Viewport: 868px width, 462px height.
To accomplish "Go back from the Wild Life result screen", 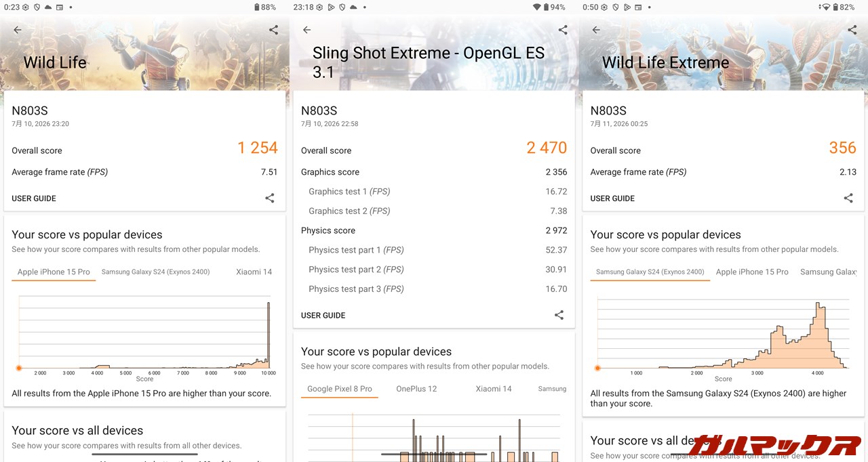I will click(18, 30).
